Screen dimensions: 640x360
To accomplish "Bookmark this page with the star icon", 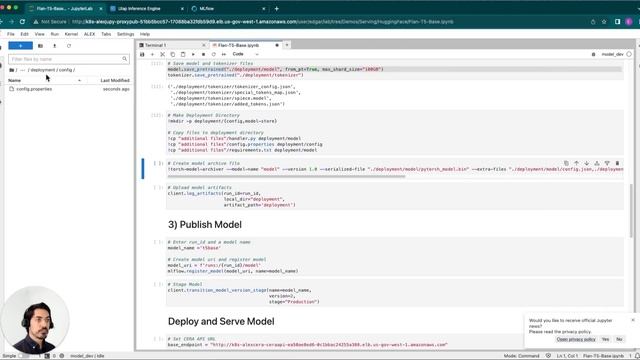I will tap(604, 22).
